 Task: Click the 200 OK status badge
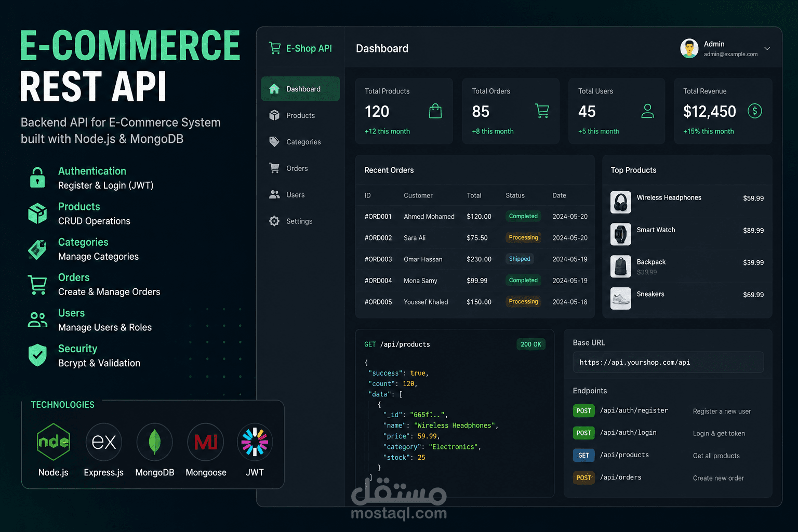click(531, 344)
